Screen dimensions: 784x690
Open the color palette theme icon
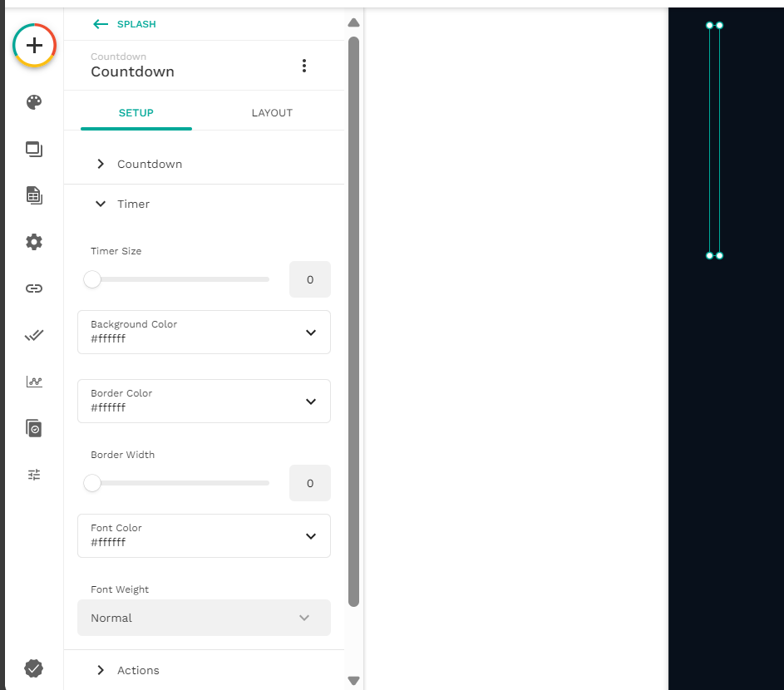34,102
